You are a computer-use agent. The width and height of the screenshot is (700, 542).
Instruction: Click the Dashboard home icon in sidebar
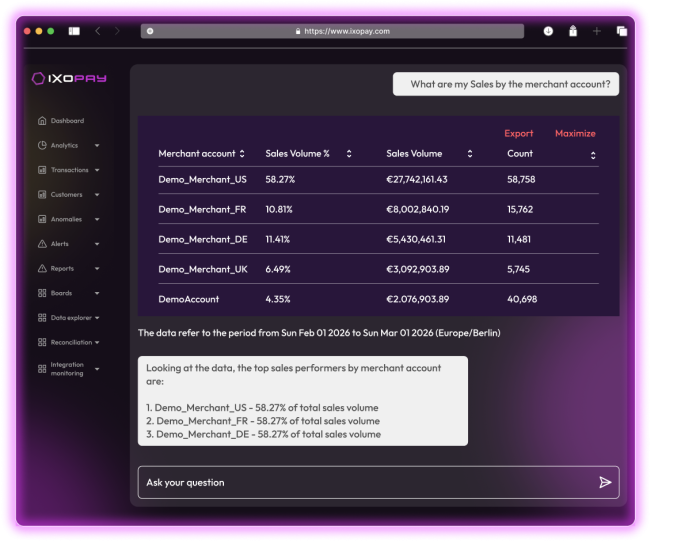click(x=42, y=121)
